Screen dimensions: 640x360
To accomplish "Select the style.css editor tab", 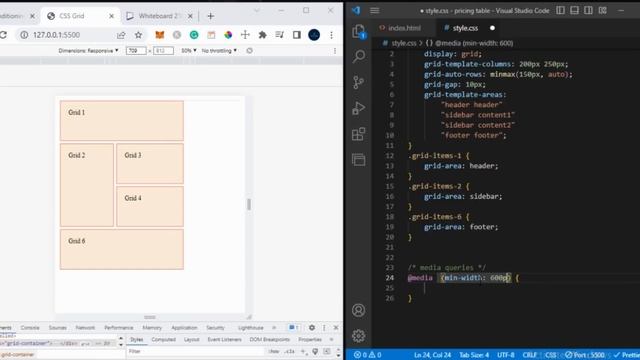I will click(x=465, y=28).
